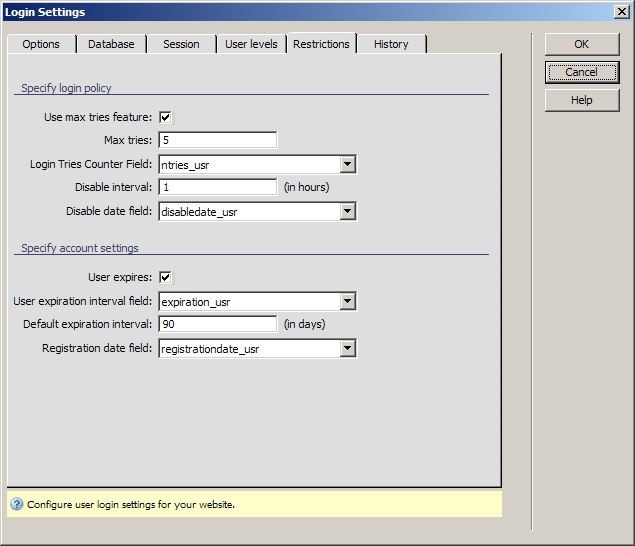Screen dimensions: 635x546
Task: Focus the Disable interval text box
Action: tap(217, 187)
